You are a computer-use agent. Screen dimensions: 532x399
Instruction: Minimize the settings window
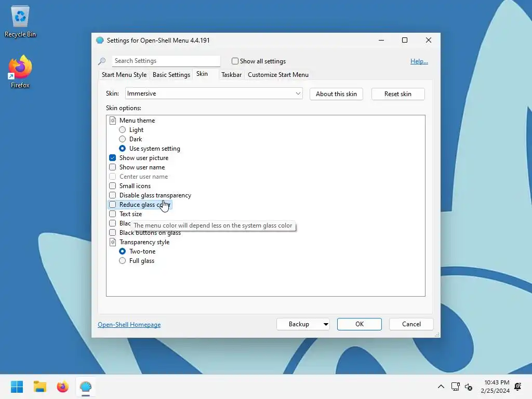(x=381, y=40)
